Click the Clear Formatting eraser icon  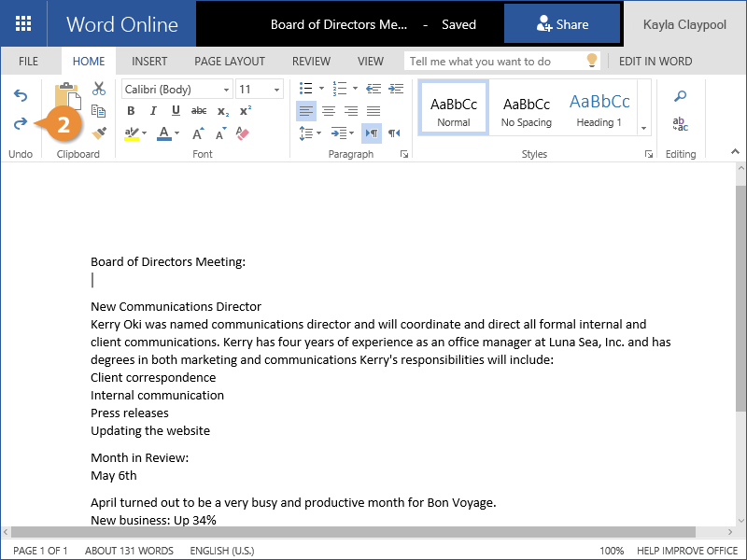coord(244,133)
